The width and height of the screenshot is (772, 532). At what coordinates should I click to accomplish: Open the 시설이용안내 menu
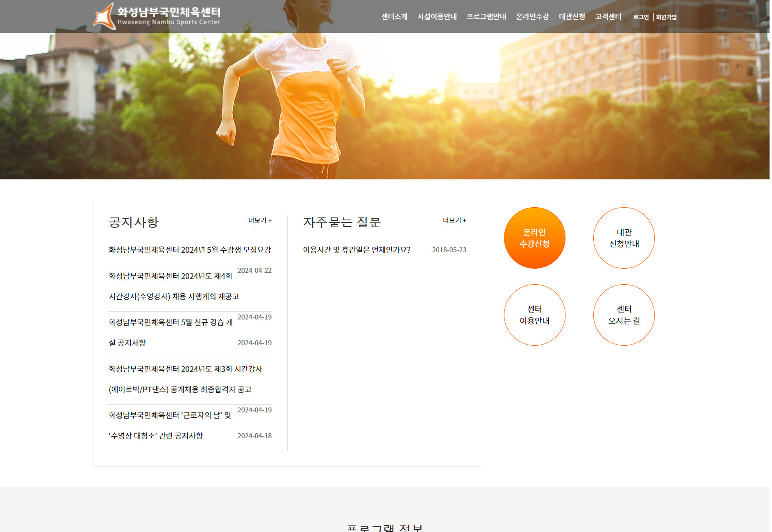(437, 17)
